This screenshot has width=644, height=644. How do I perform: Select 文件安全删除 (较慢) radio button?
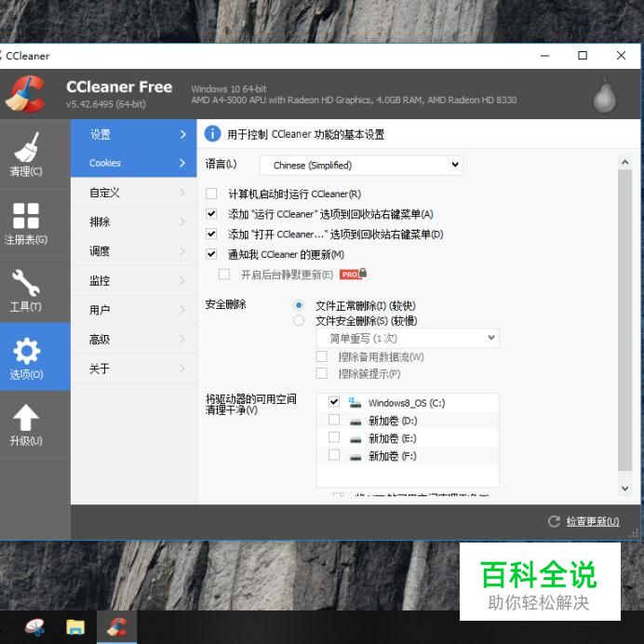click(299, 320)
